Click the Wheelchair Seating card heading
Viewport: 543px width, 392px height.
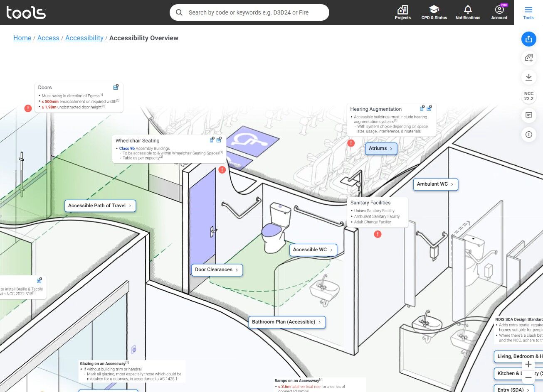[138, 141]
